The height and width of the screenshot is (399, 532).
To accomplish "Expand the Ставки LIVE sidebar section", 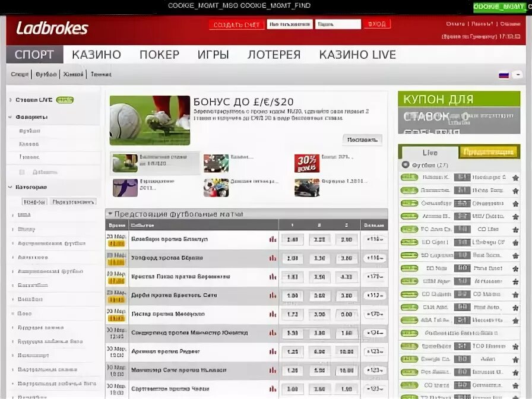I will coord(11,100).
